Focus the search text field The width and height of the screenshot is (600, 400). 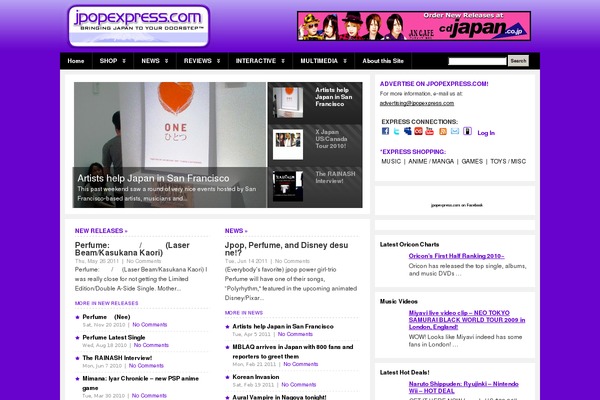(477, 61)
